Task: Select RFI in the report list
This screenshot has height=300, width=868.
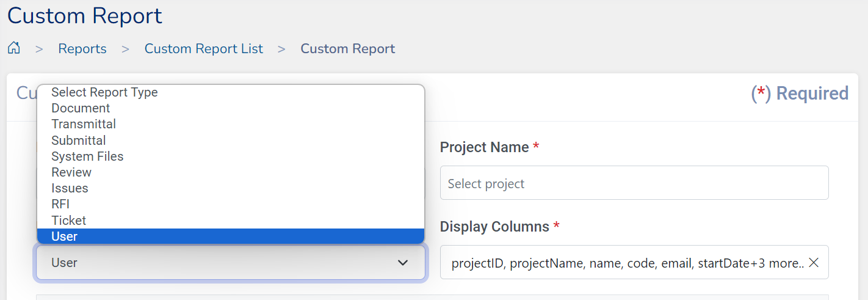Action: (60, 204)
